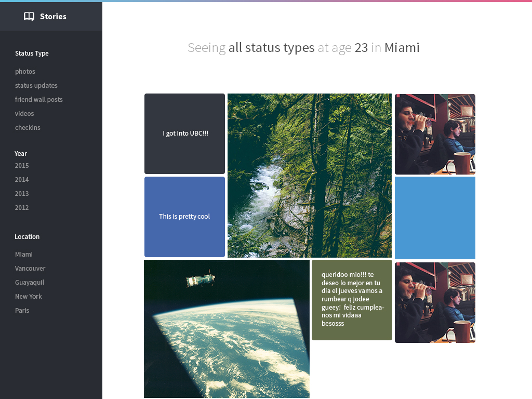Open the green "queridoo mio!!!" post tile
The image size is (532, 399).
click(x=352, y=300)
